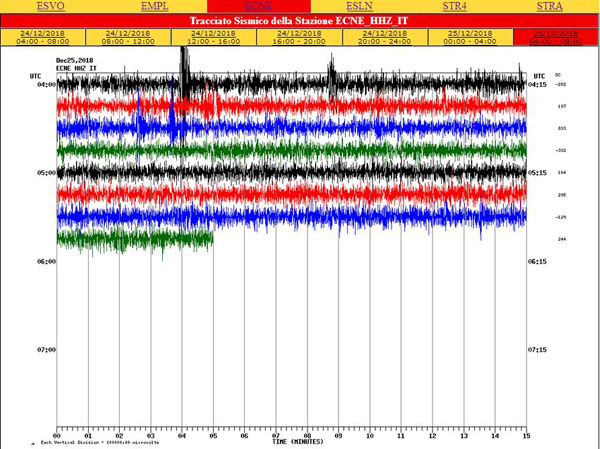Select 24/12/2018 20:00 - 24:00 time tab
Viewport: 600px width, 449px height.
(x=385, y=36)
